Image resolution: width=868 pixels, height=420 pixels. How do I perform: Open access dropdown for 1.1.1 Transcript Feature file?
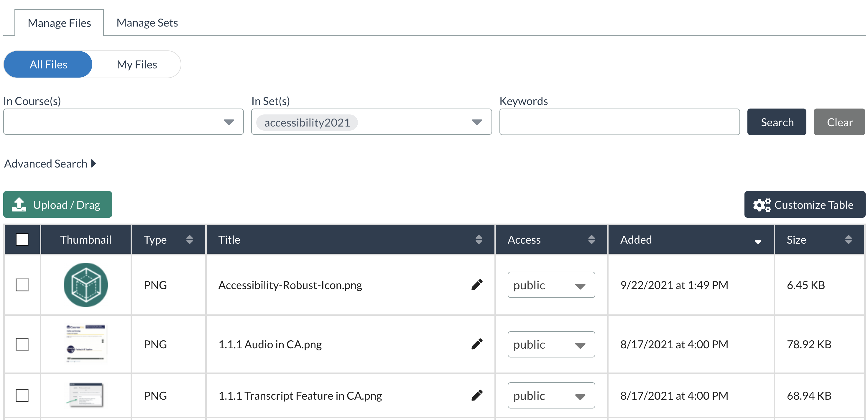coord(551,396)
